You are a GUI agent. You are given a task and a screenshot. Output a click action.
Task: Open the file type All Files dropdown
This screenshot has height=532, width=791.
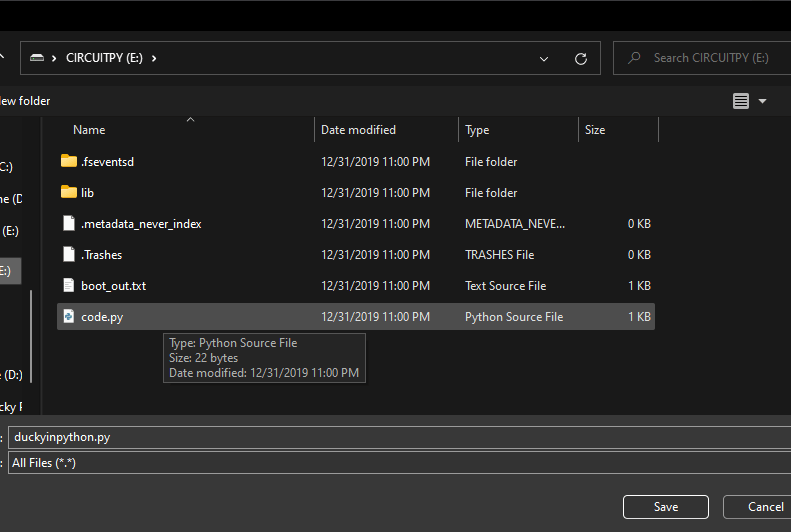coord(400,463)
